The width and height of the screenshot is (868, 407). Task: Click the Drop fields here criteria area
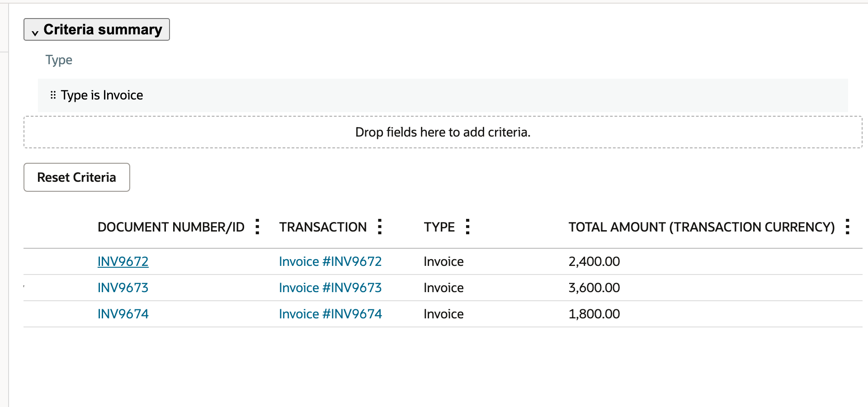[443, 132]
